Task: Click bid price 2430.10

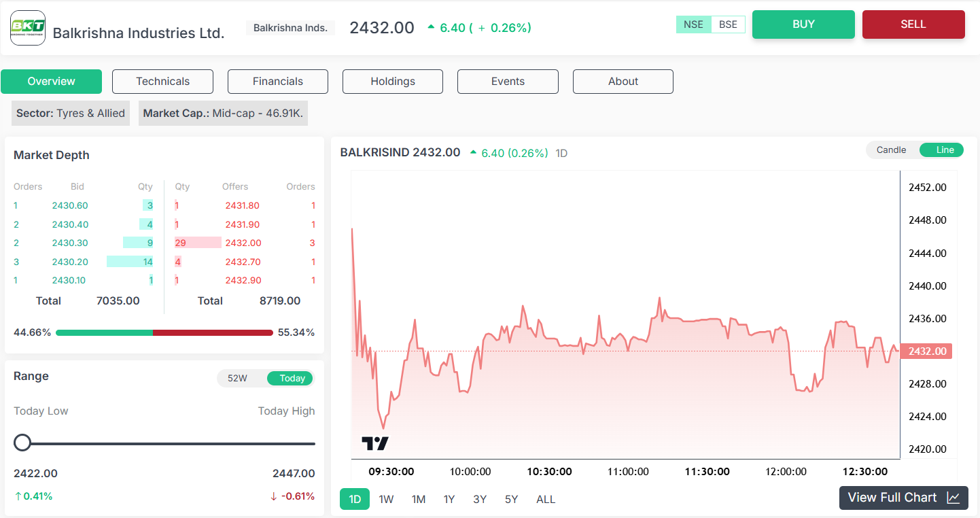Action: 69,280
